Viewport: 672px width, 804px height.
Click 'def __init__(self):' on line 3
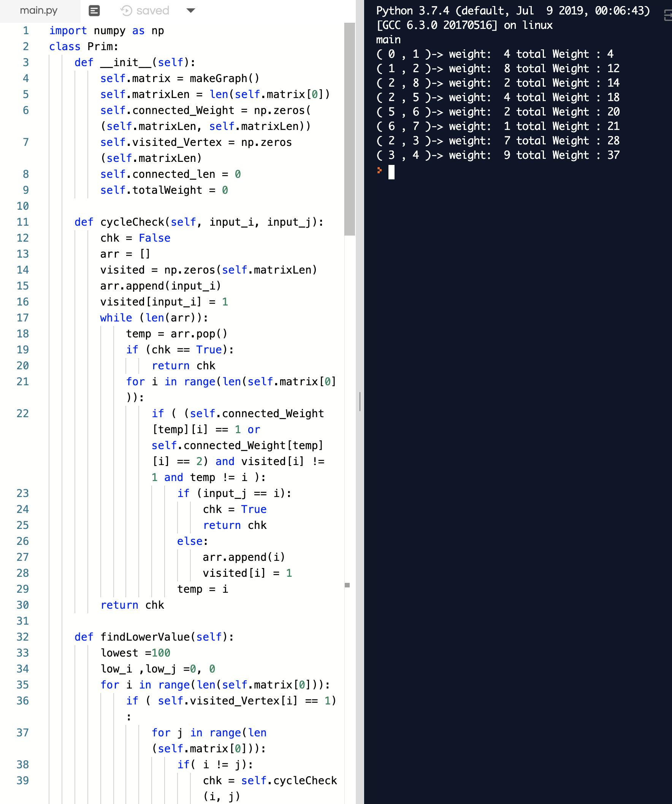click(135, 62)
